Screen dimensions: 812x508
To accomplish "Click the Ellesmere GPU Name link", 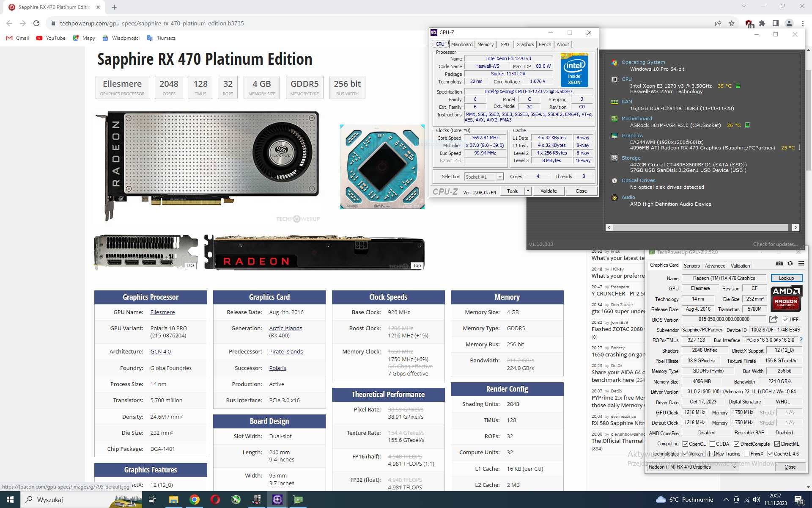I will coord(162,312).
